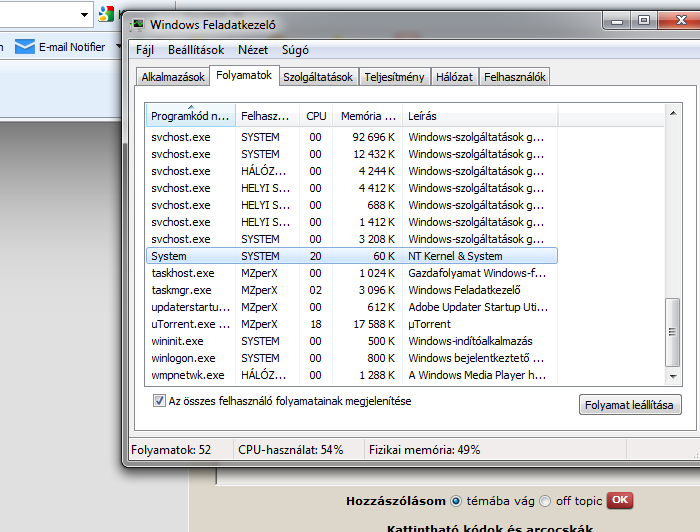
Task: Click 'Windows Feladatkezelő' description cell
Action: point(464,290)
